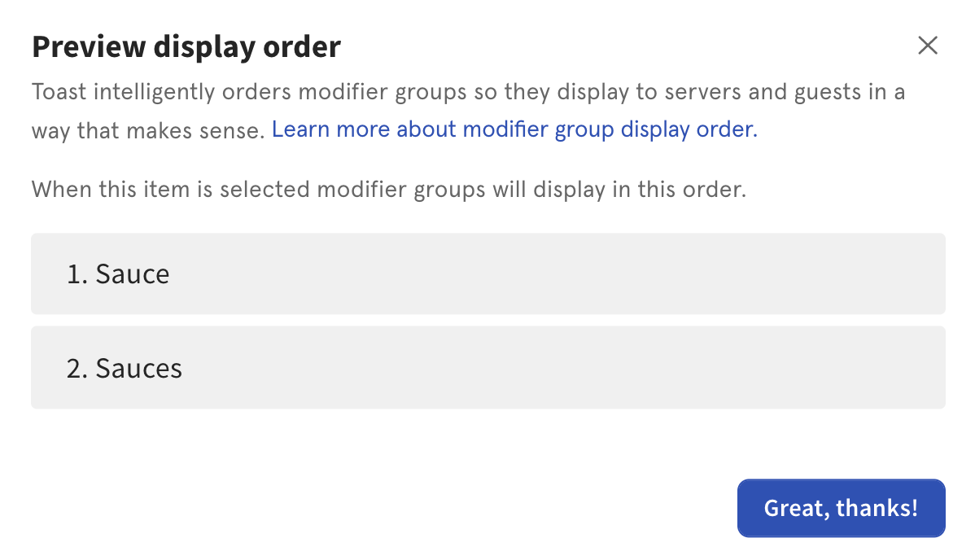Click the Preview display order title
The width and height of the screenshot is (975, 560).
click(x=186, y=46)
